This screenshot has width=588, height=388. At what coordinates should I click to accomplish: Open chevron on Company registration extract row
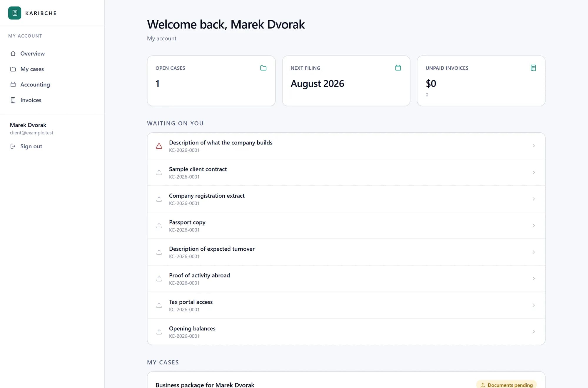(534, 199)
